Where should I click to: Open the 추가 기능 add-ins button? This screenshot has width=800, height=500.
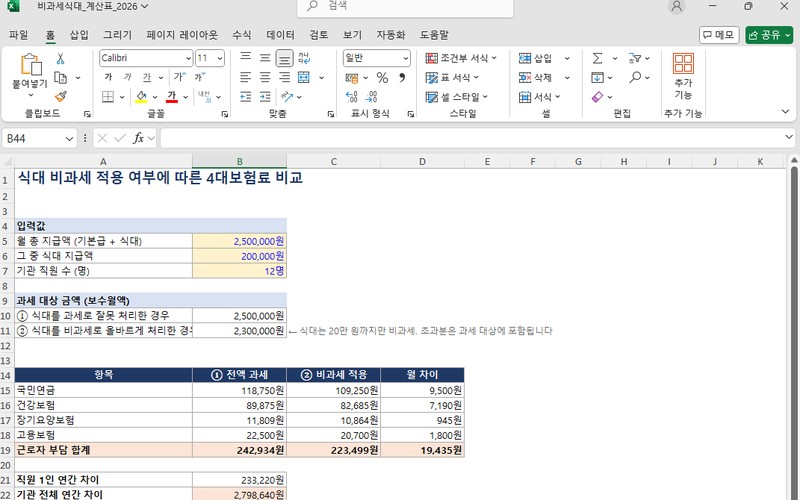pyautogui.click(x=683, y=77)
